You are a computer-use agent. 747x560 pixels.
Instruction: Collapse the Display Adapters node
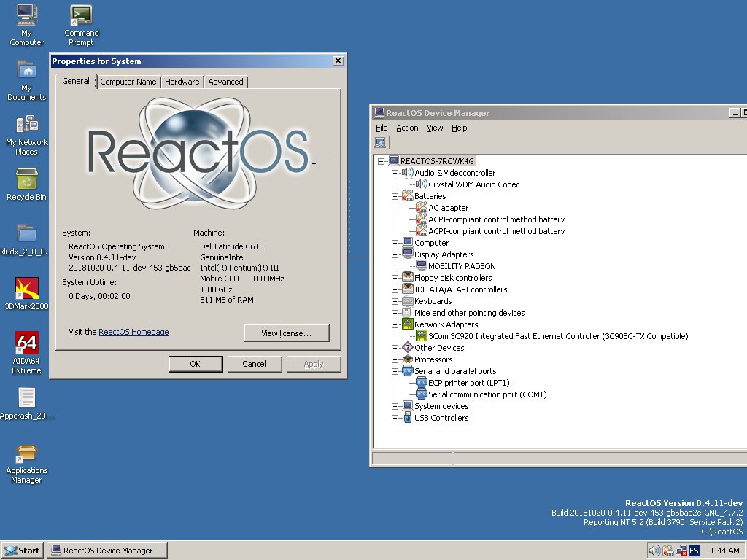pyautogui.click(x=395, y=254)
